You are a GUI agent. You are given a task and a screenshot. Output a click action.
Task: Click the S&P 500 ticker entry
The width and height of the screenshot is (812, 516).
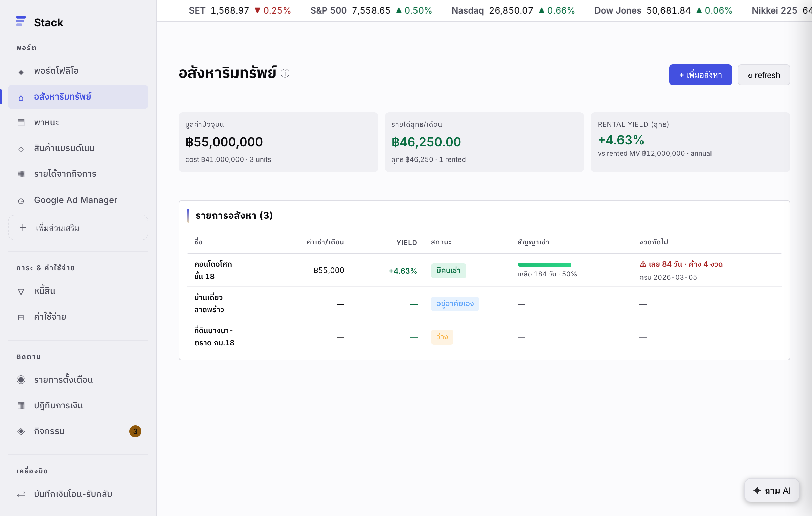[371, 10]
